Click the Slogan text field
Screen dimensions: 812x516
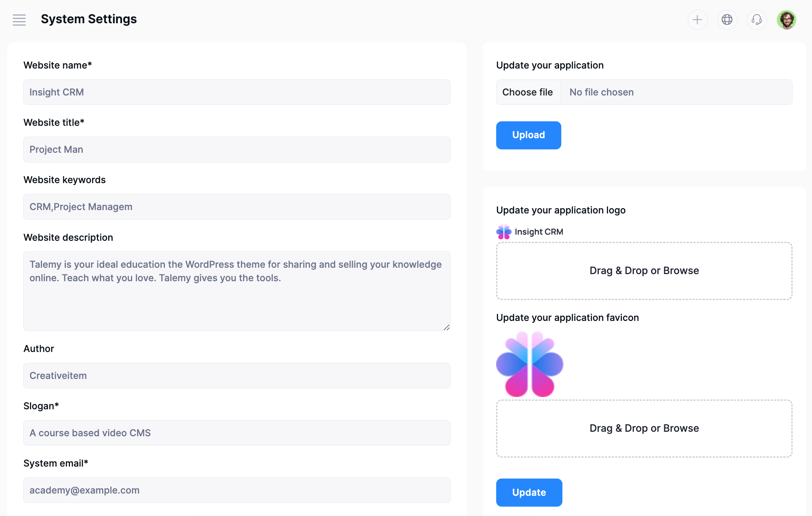pyautogui.click(x=236, y=433)
